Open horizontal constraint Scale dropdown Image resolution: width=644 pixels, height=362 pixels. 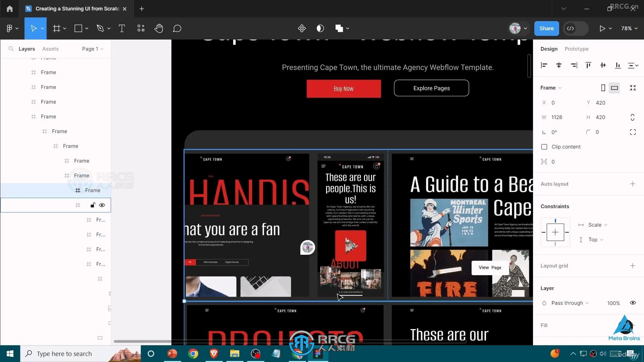click(598, 225)
